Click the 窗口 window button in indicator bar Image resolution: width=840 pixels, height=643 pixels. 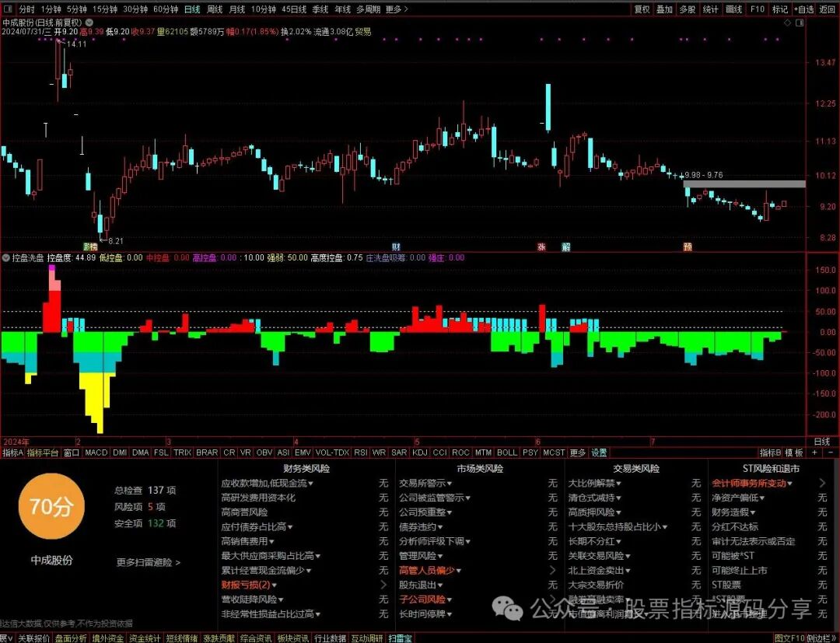point(72,453)
